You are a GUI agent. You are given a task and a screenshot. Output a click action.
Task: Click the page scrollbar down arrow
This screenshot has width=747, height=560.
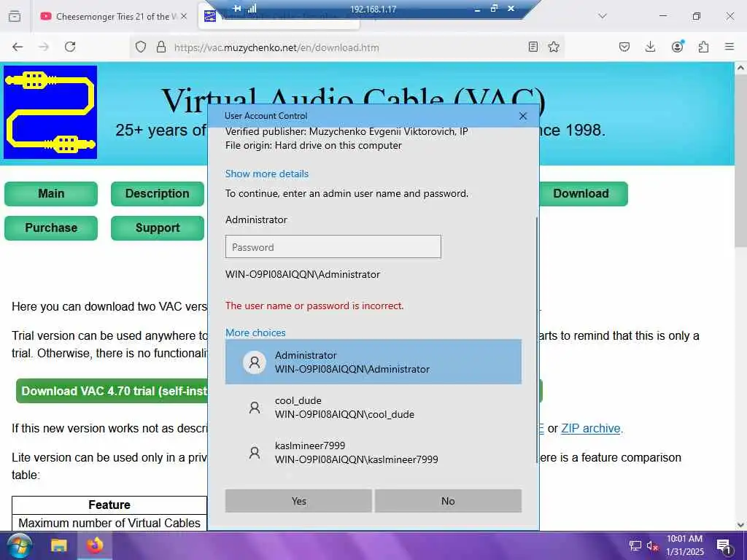(x=740, y=525)
